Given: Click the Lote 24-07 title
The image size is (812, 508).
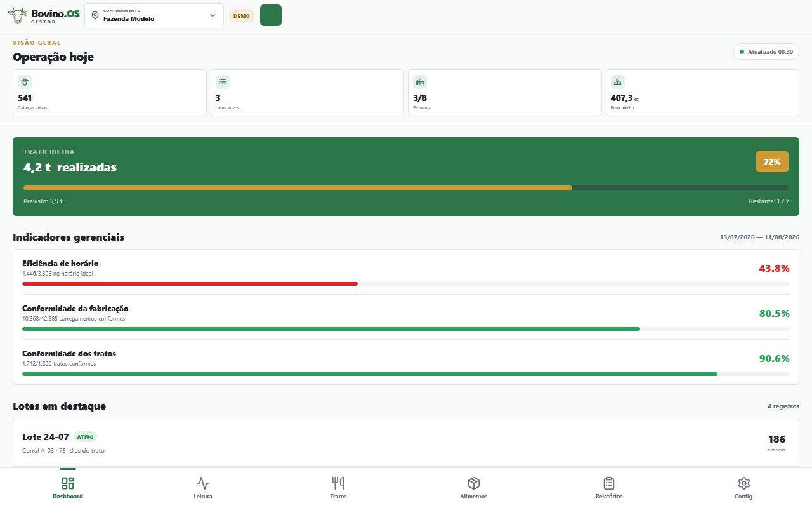Looking at the screenshot, I should (x=46, y=437).
